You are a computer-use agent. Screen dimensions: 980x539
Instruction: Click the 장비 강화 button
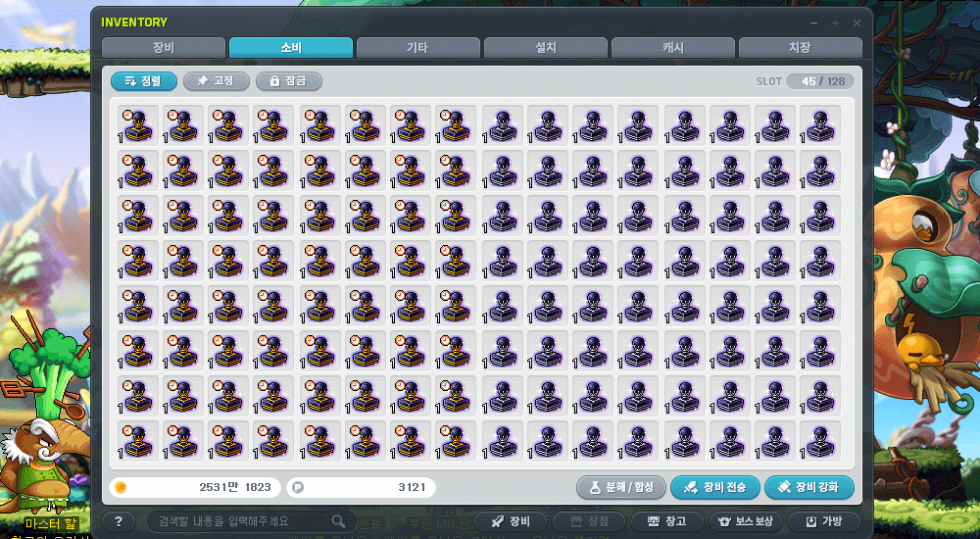(x=809, y=487)
